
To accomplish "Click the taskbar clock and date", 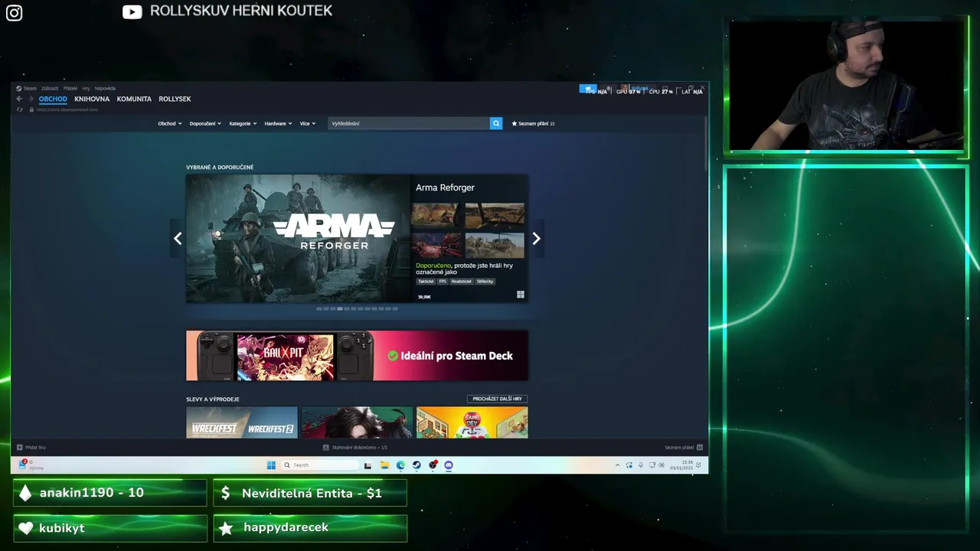I will [x=681, y=465].
